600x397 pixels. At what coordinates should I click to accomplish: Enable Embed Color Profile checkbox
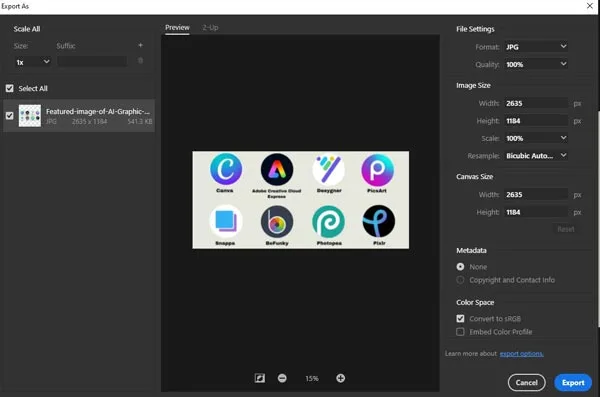pos(460,332)
